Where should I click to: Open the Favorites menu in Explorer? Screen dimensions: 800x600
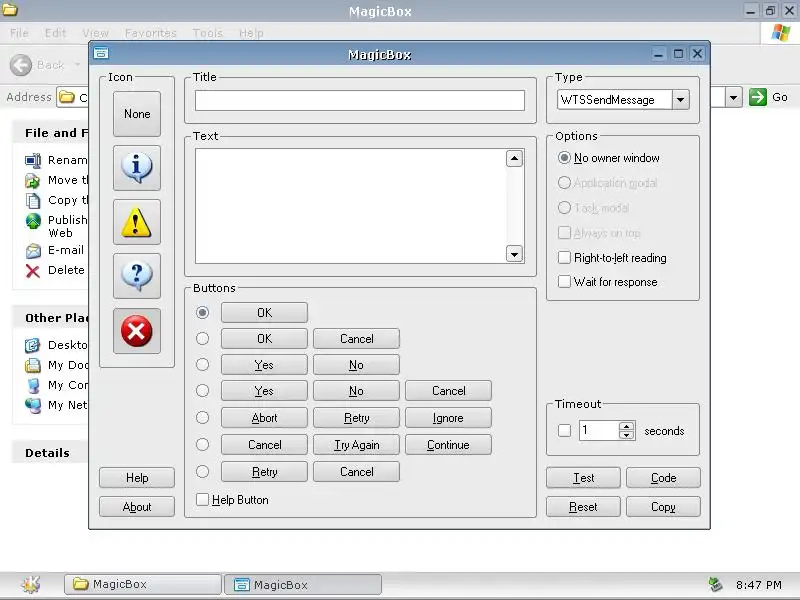[x=151, y=33]
